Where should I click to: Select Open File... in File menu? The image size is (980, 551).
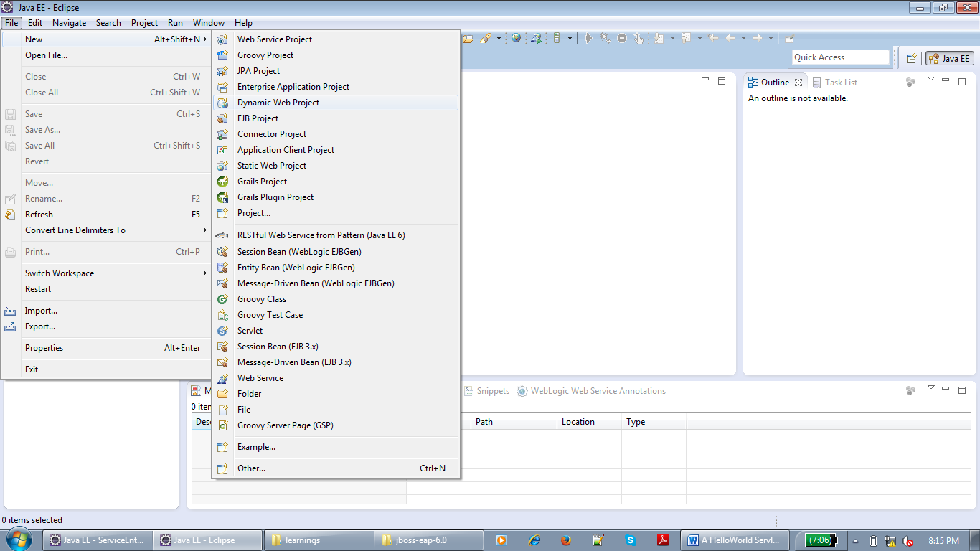pos(106,55)
